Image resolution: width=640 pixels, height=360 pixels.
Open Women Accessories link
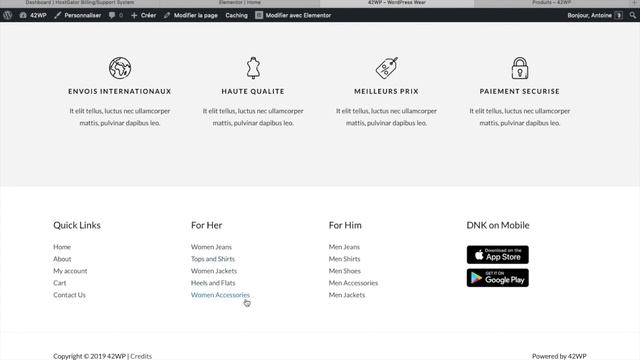220,295
